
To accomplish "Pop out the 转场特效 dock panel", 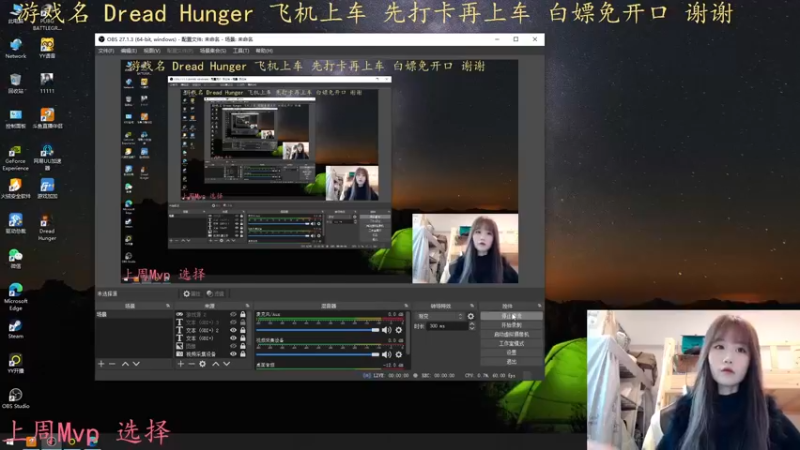I will coord(472,306).
